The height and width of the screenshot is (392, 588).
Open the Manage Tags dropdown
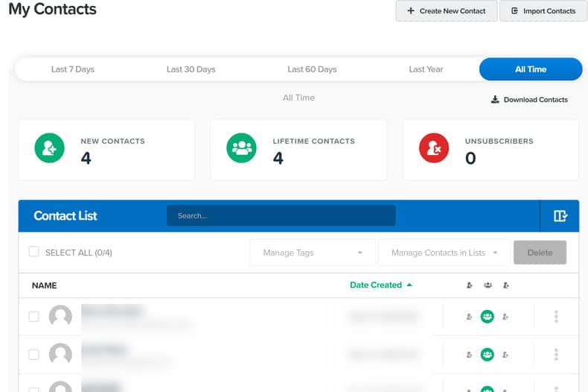pos(313,253)
